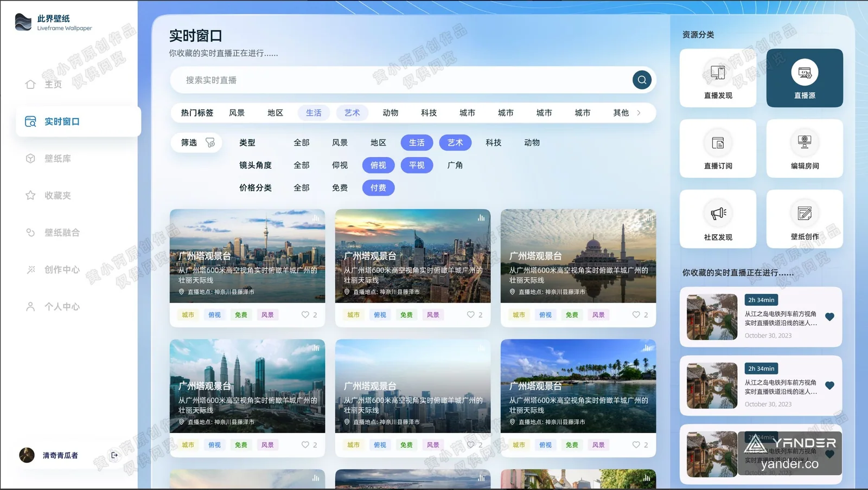Deselect the 付费 price chip

378,188
